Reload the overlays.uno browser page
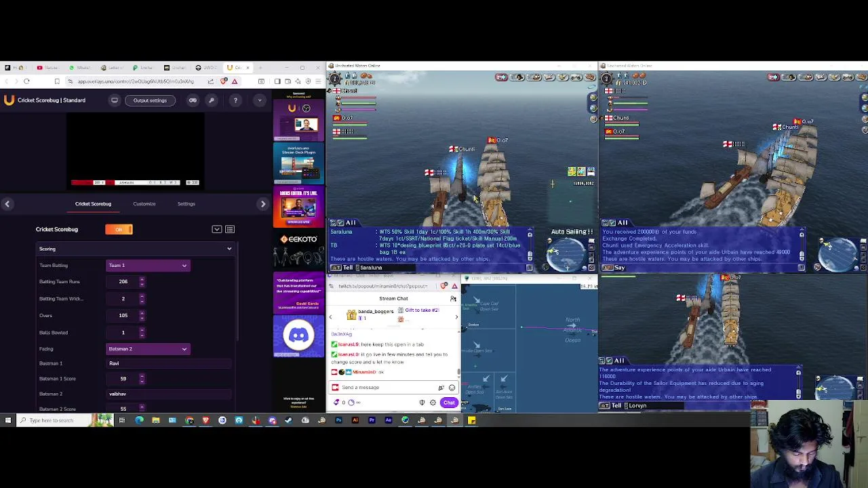 pyautogui.click(x=26, y=81)
